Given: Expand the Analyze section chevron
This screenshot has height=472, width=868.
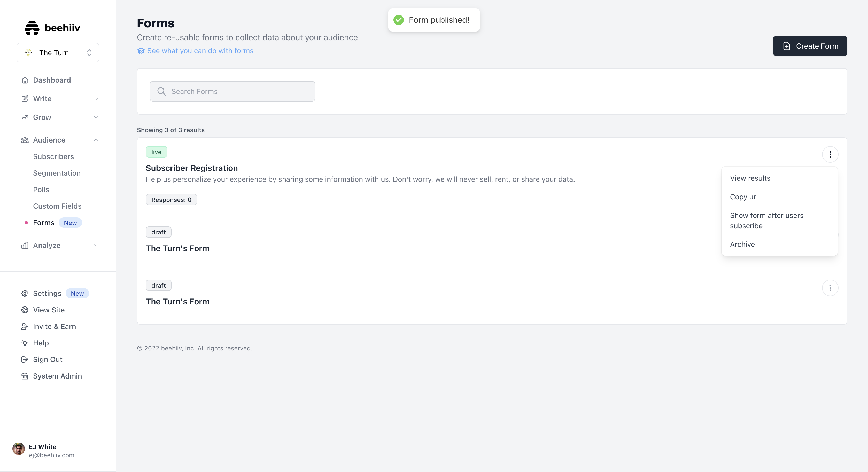Looking at the screenshot, I should click(96, 246).
